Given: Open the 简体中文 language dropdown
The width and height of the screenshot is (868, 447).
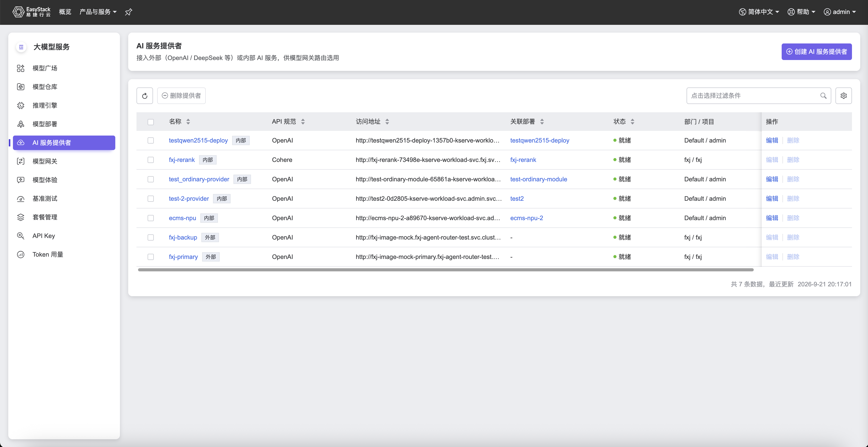Looking at the screenshot, I should point(759,12).
